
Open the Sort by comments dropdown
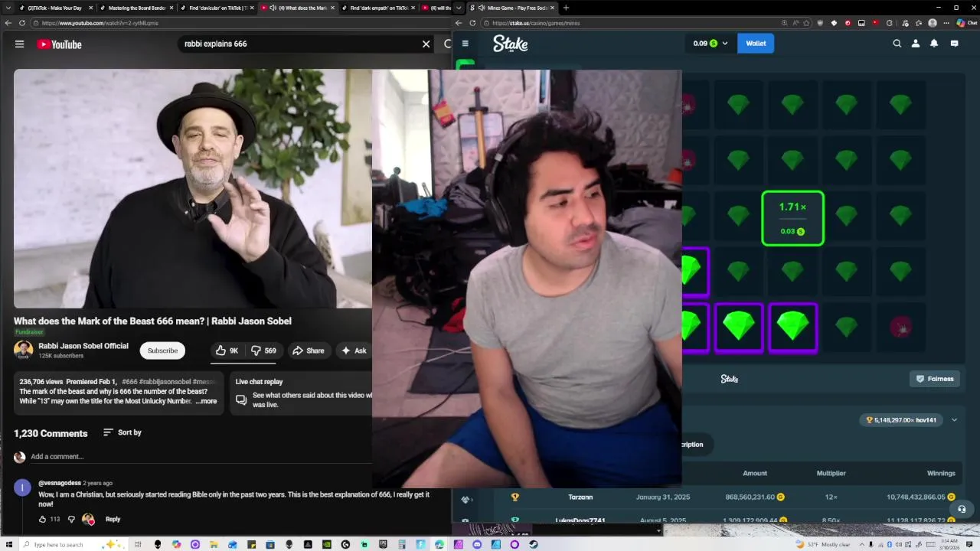pyautogui.click(x=122, y=432)
